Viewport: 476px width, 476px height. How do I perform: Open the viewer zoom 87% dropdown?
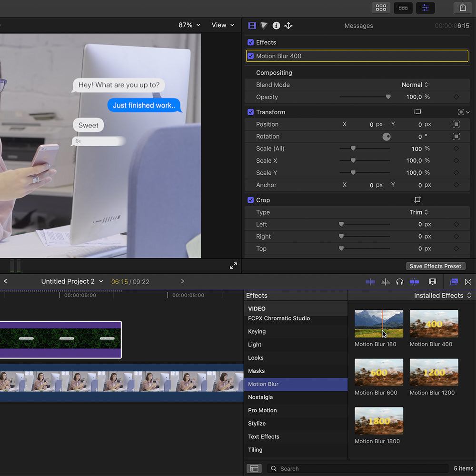coord(189,25)
